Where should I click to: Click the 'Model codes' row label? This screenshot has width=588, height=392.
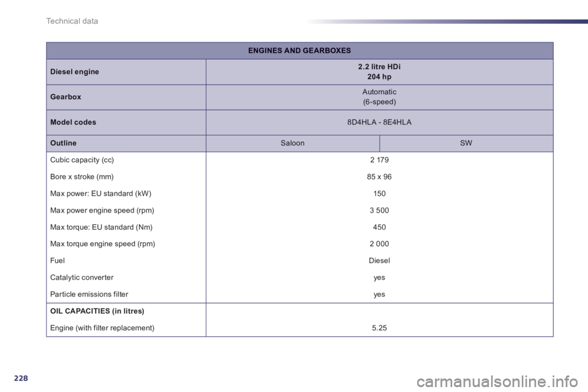pyautogui.click(x=73, y=123)
